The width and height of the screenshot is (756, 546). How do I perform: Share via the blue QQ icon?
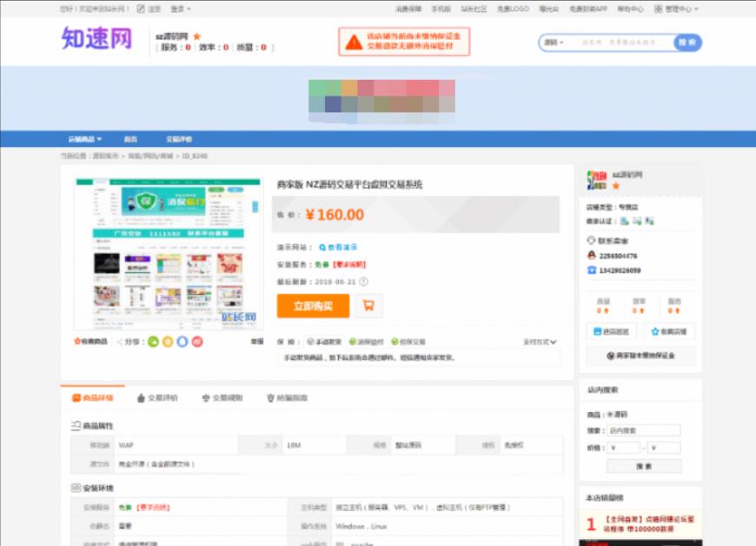pos(182,342)
